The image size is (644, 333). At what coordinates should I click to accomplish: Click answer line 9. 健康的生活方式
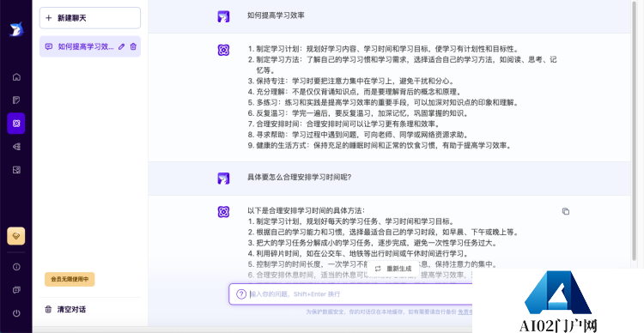click(380, 145)
